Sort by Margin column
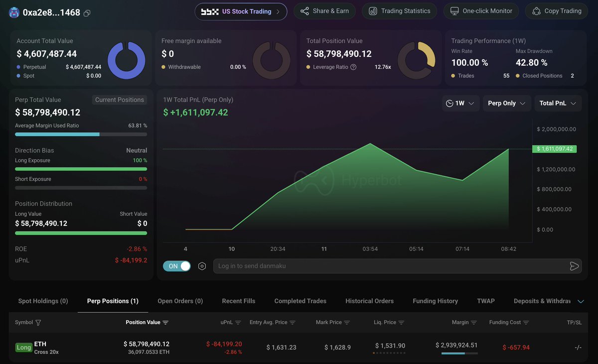This screenshot has height=364, width=598. pos(474,323)
